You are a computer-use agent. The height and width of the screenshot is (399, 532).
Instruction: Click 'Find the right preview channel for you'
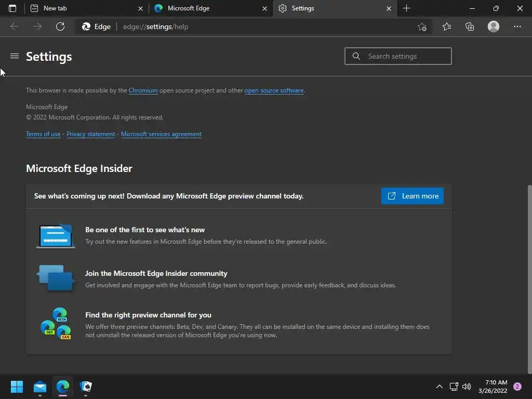(x=148, y=315)
